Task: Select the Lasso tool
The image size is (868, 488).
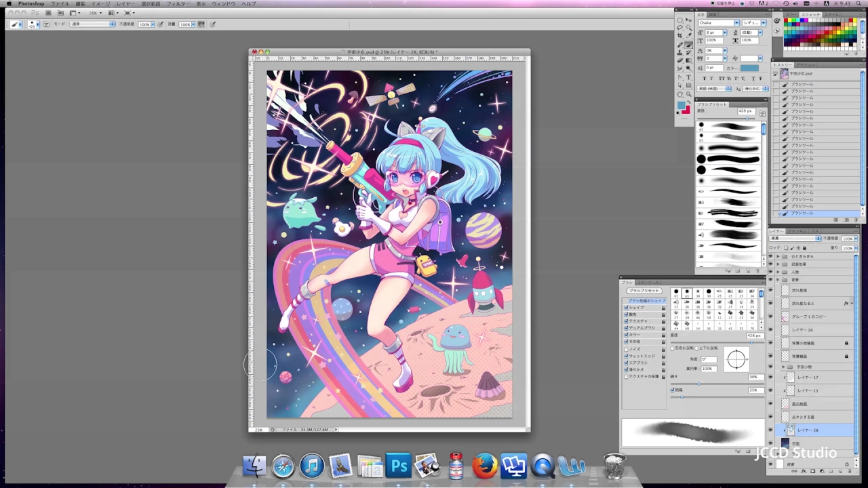Action: coord(679,27)
